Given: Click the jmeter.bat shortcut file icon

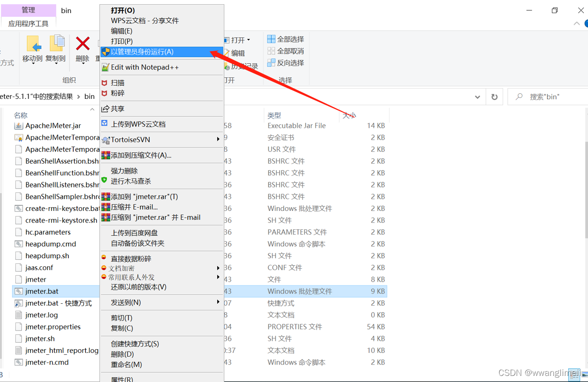Looking at the screenshot, I should point(19,303).
